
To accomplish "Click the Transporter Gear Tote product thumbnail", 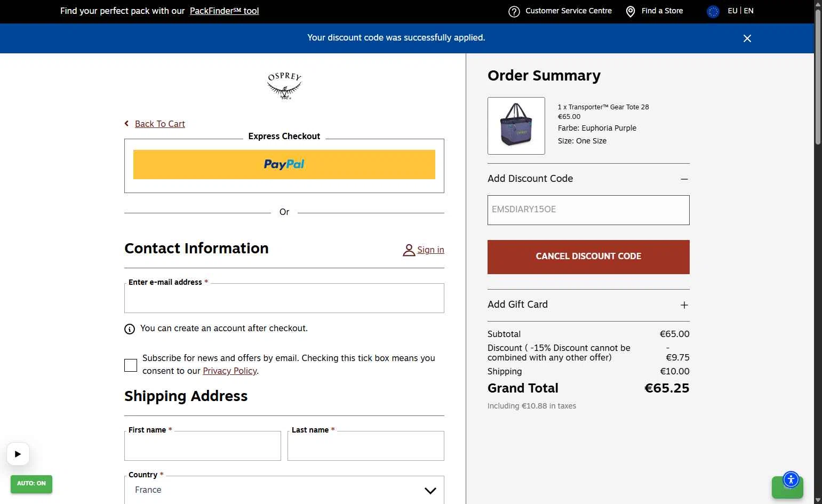I will (x=516, y=126).
